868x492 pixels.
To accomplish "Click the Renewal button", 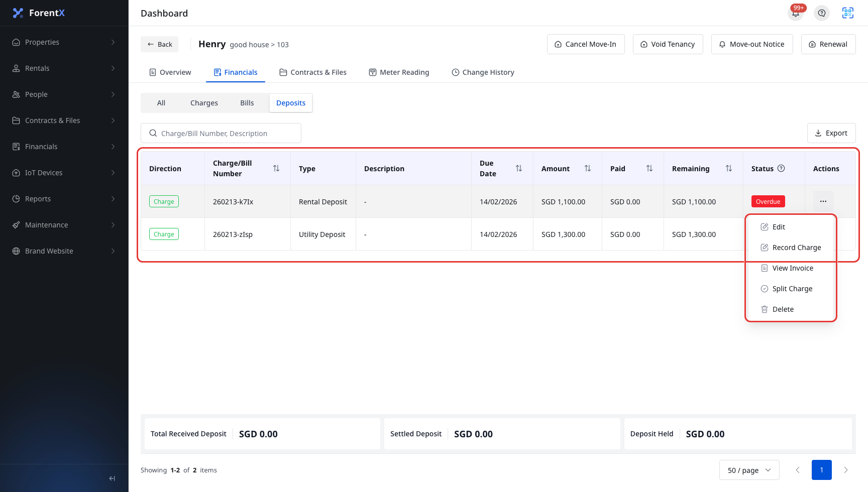I will pyautogui.click(x=828, y=44).
